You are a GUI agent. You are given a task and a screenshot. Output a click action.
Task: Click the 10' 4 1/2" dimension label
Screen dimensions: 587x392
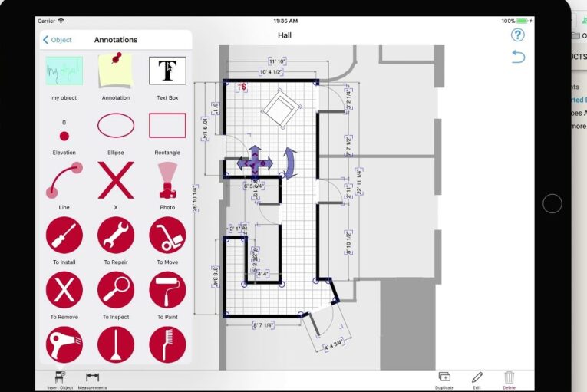point(271,72)
